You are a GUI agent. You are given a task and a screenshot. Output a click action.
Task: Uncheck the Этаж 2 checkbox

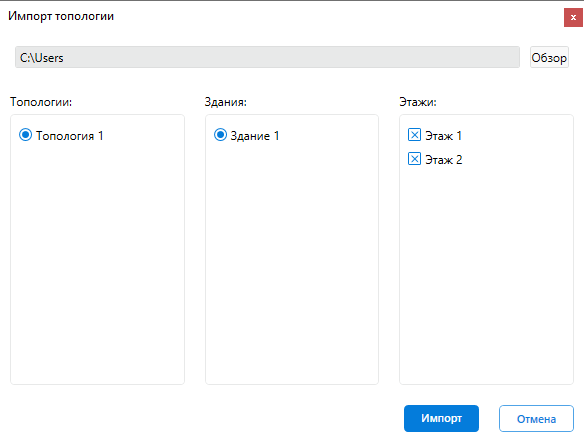[414, 159]
